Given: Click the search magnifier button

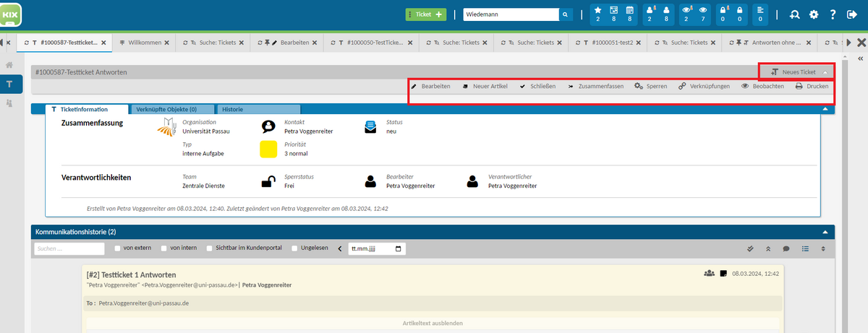Looking at the screenshot, I should [566, 14].
